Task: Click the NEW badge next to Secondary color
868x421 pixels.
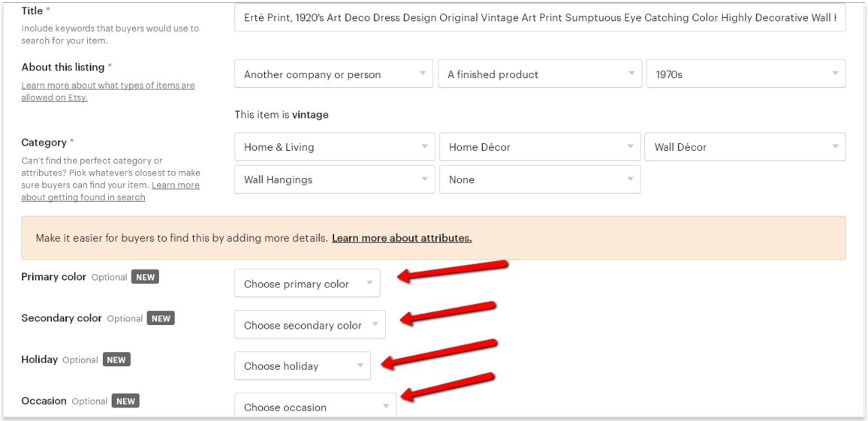Action: coord(161,318)
